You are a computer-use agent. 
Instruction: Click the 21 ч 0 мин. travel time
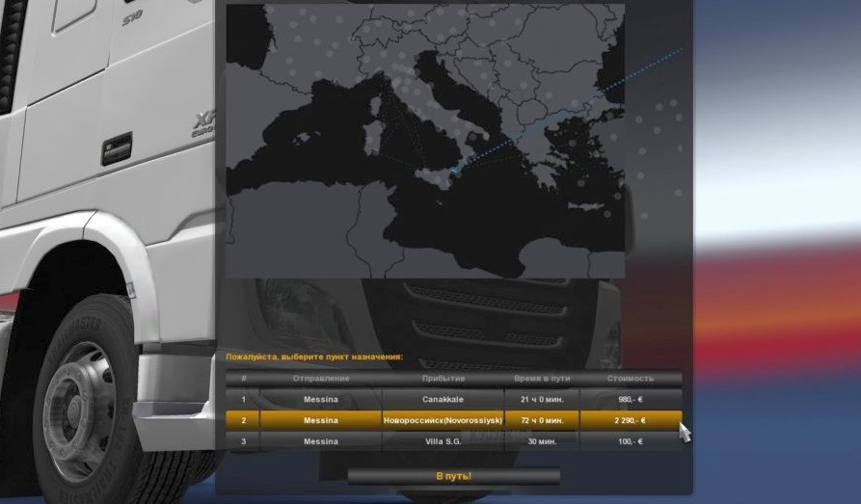click(541, 399)
